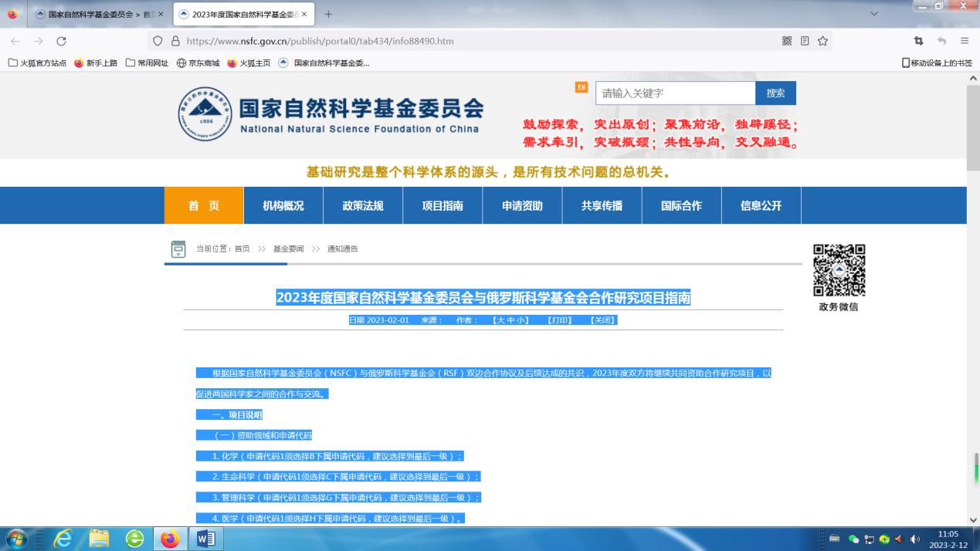The width and height of the screenshot is (980, 551).
Task: Open Internet Explorer from the taskbar
Action: 63,538
